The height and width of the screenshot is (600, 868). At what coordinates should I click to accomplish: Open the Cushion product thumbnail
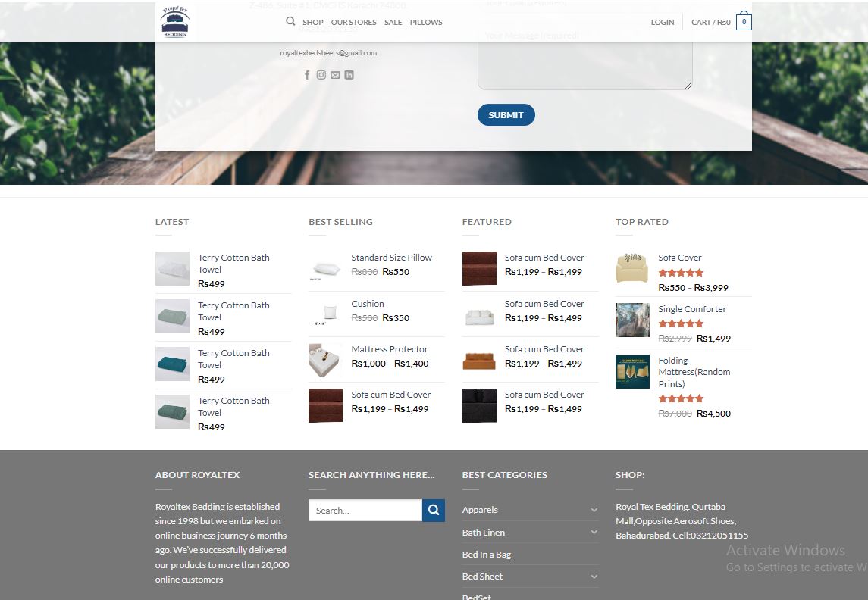pyautogui.click(x=325, y=314)
